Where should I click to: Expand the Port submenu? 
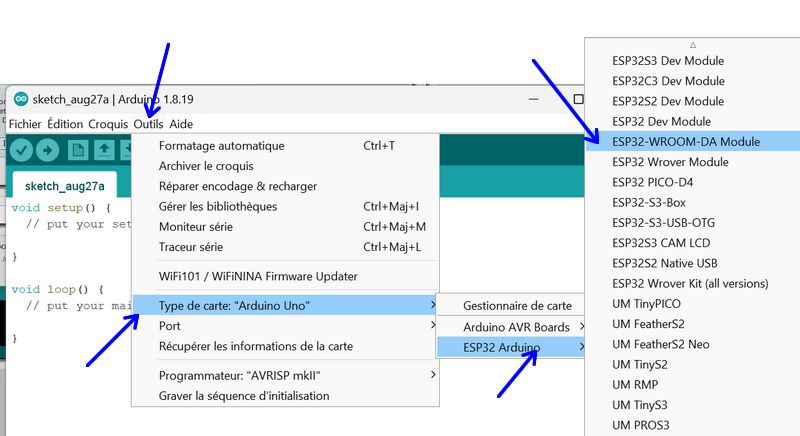285,325
